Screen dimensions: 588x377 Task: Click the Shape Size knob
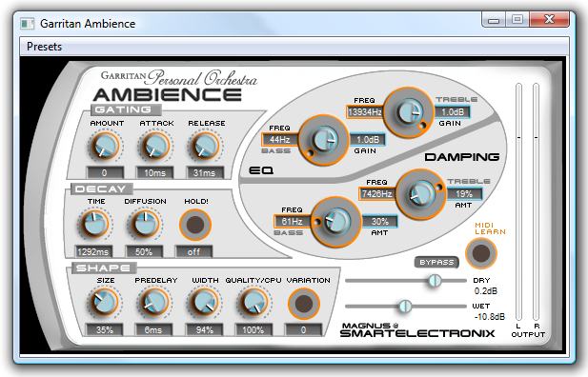click(104, 303)
